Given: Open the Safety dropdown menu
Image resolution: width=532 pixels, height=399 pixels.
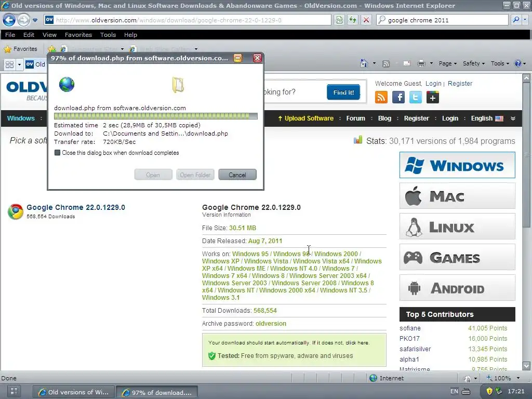Looking at the screenshot, I should tap(474, 63).
